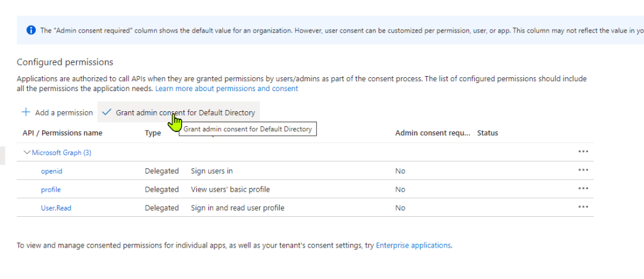Open more options for Microsoft Graph group
The width and height of the screenshot is (644, 279).
click(583, 152)
